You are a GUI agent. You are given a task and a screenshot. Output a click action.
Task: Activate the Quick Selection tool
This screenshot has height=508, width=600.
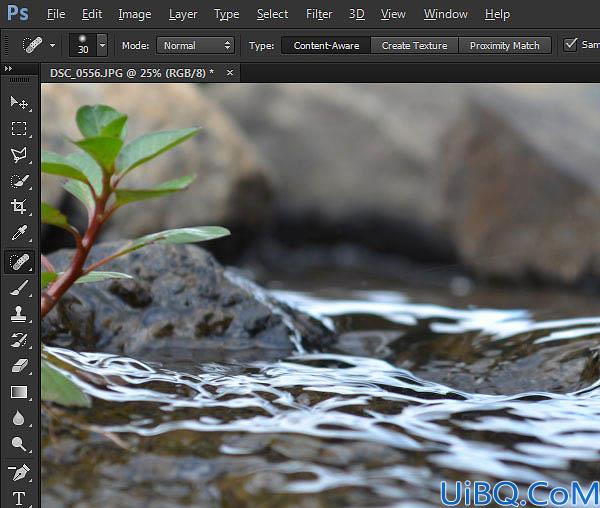pyautogui.click(x=19, y=181)
